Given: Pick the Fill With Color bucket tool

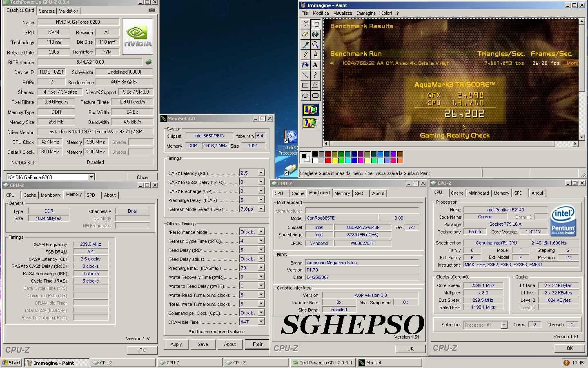Looking at the screenshot, I should pyautogui.click(x=315, y=34).
